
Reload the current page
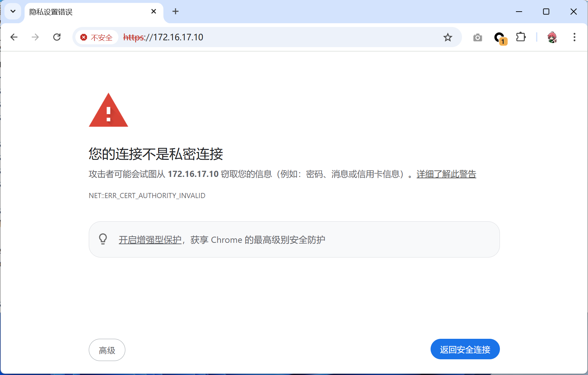(57, 37)
